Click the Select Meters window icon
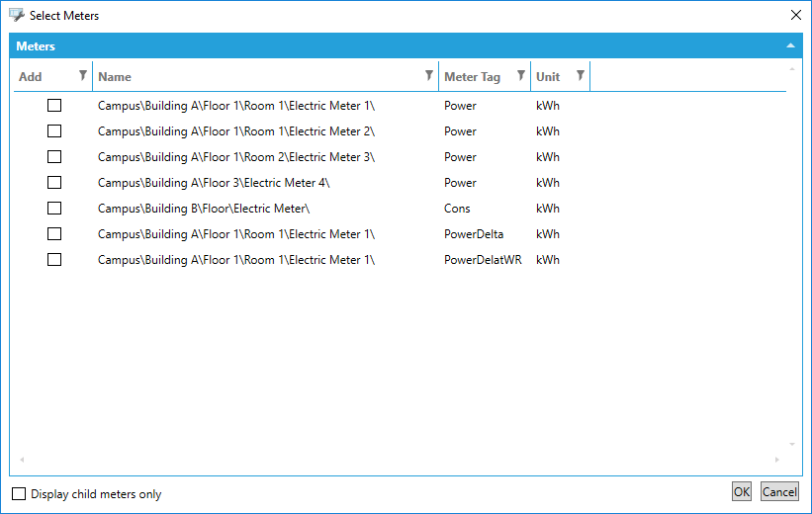The image size is (812, 514). [16, 16]
